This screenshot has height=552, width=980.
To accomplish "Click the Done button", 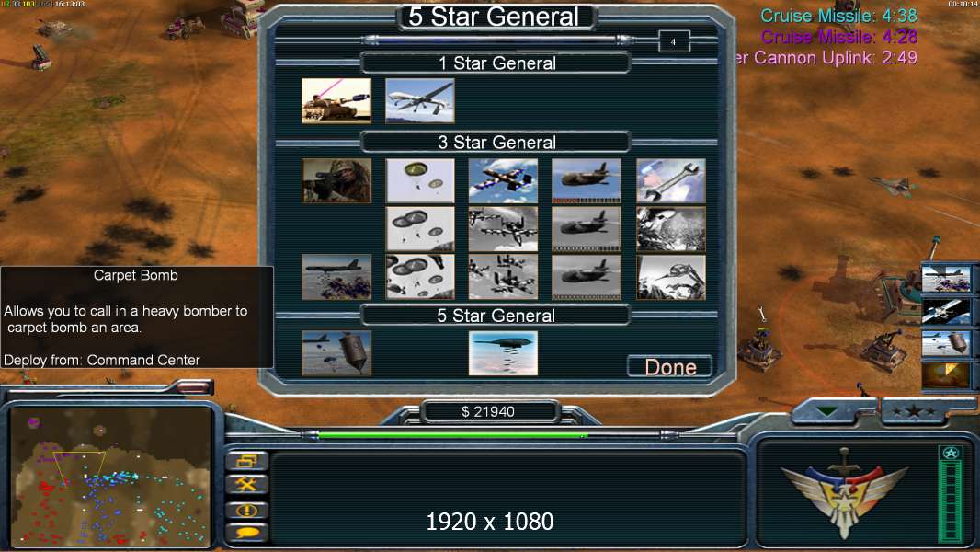I will (670, 367).
